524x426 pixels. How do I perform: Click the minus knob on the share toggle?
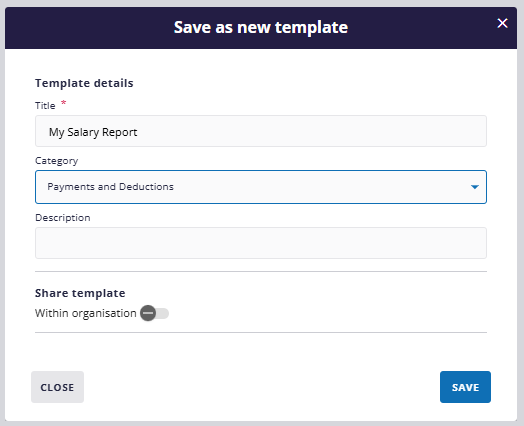[148, 313]
